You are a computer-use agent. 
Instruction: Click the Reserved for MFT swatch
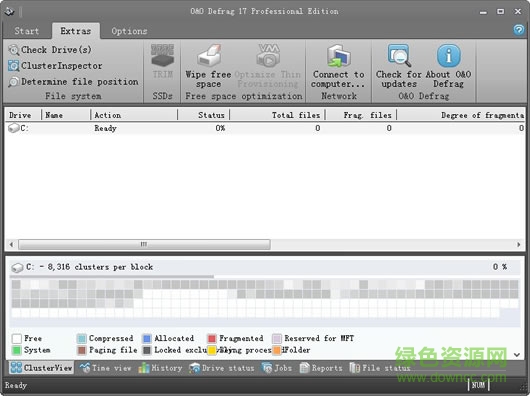(x=277, y=338)
